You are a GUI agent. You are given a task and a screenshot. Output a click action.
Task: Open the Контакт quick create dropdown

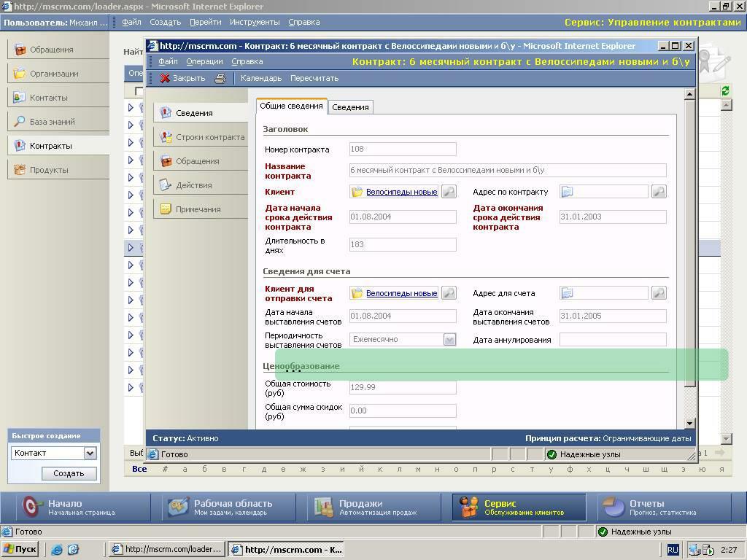[90, 454]
